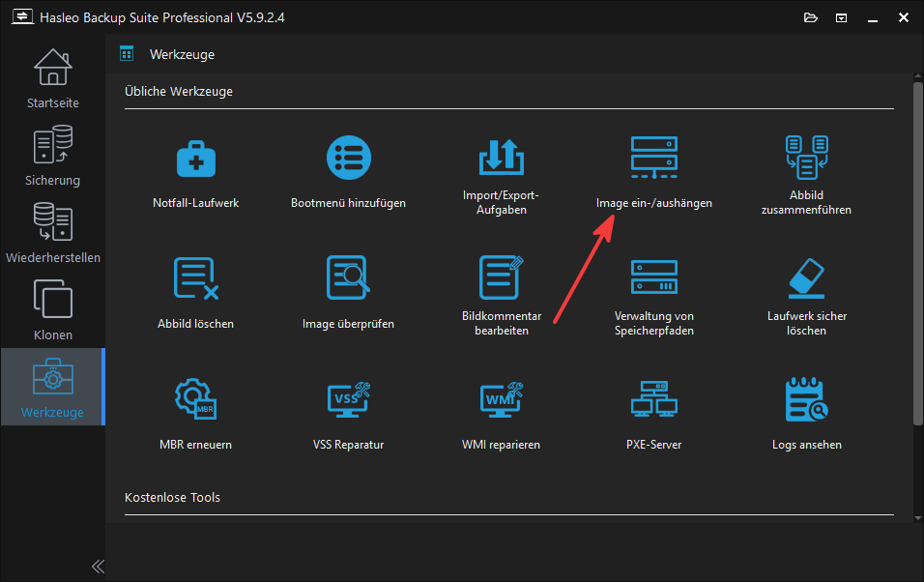The width and height of the screenshot is (924, 582).
Task: Open the PXE-Server tool
Action: click(654, 416)
